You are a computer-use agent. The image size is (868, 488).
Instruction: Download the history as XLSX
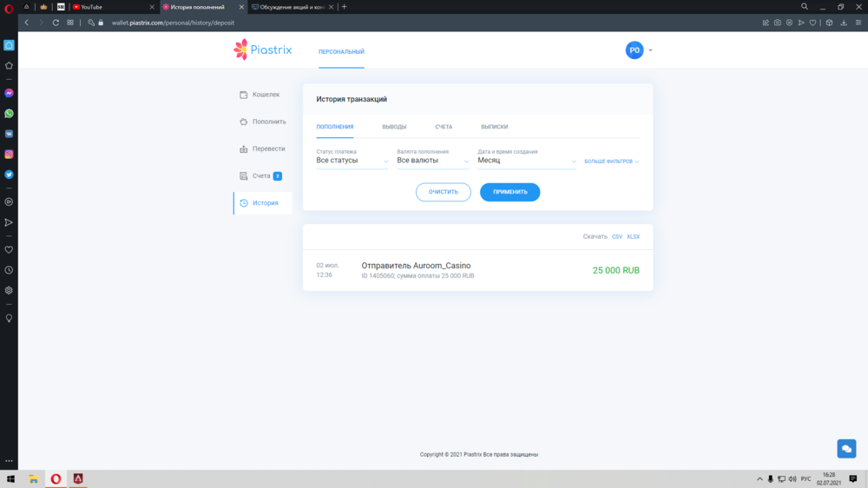point(633,236)
